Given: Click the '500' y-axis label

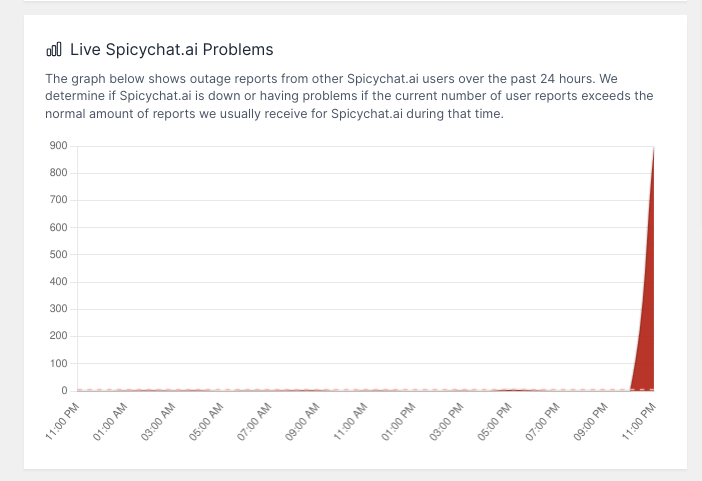Looking at the screenshot, I should click(x=59, y=254).
